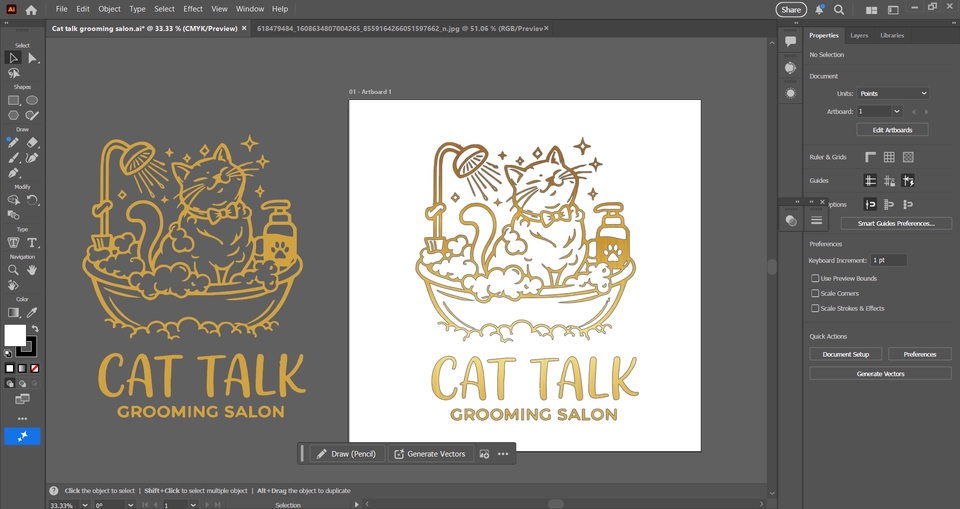Choose the Zoom tool
Image resolution: width=960 pixels, height=509 pixels.
pos(14,270)
